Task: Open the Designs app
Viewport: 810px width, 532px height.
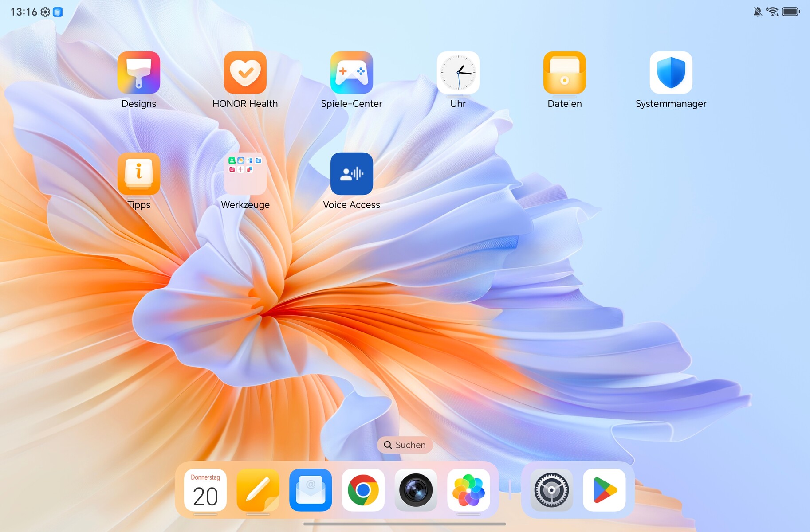Action: 139,73
